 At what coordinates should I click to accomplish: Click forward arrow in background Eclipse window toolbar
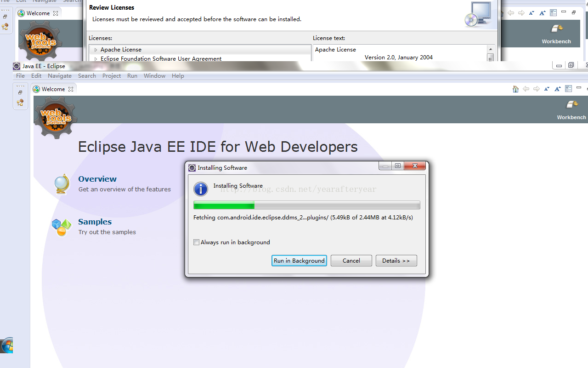(521, 13)
